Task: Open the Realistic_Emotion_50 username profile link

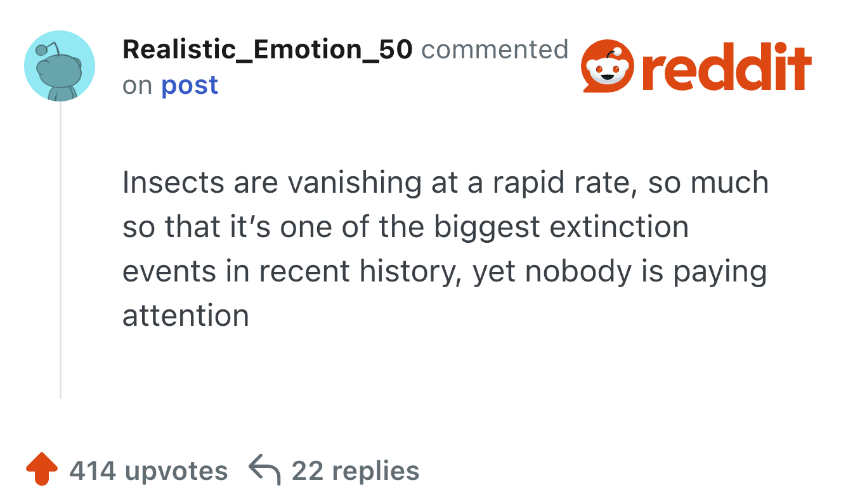Action: (x=267, y=49)
